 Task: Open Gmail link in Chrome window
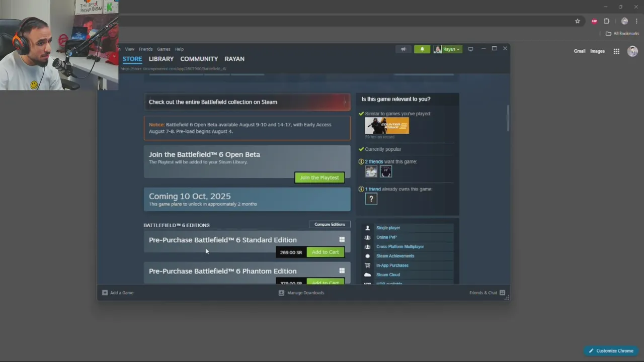pyautogui.click(x=580, y=51)
